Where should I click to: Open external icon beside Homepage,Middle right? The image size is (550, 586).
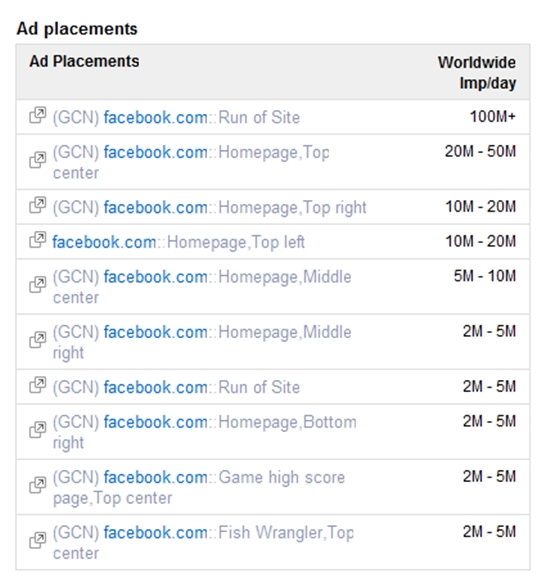tap(38, 340)
